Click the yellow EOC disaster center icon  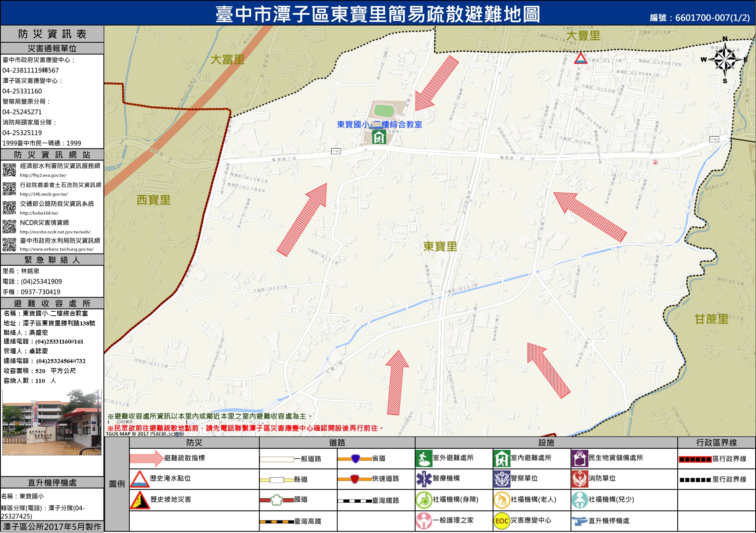(502, 521)
